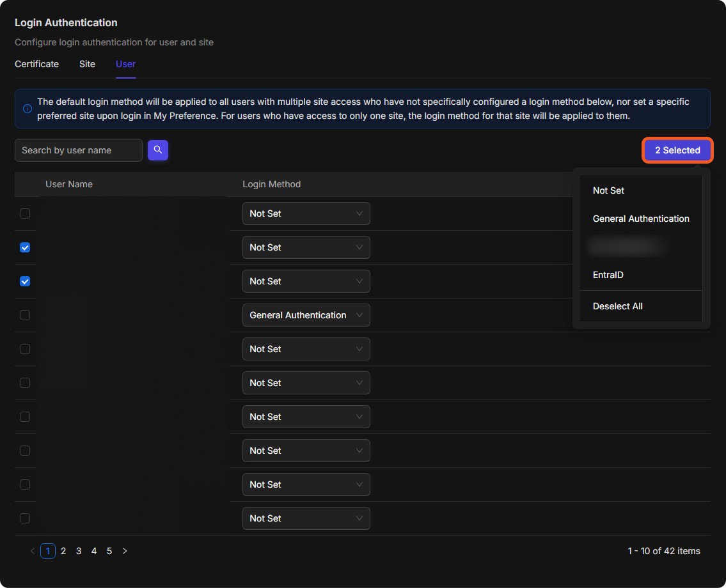
Task: Click Deselect All in the popup menu
Action: [642, 306]
